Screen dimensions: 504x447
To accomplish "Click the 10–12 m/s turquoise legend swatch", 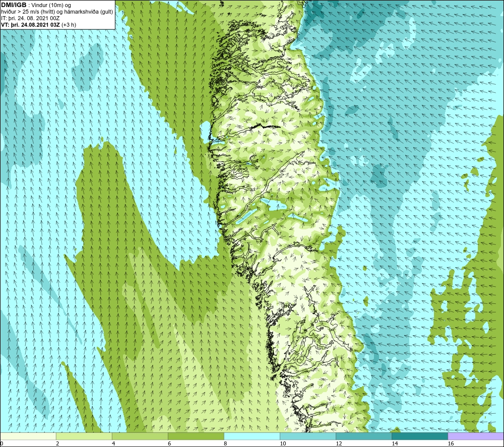I will point(308,436).
